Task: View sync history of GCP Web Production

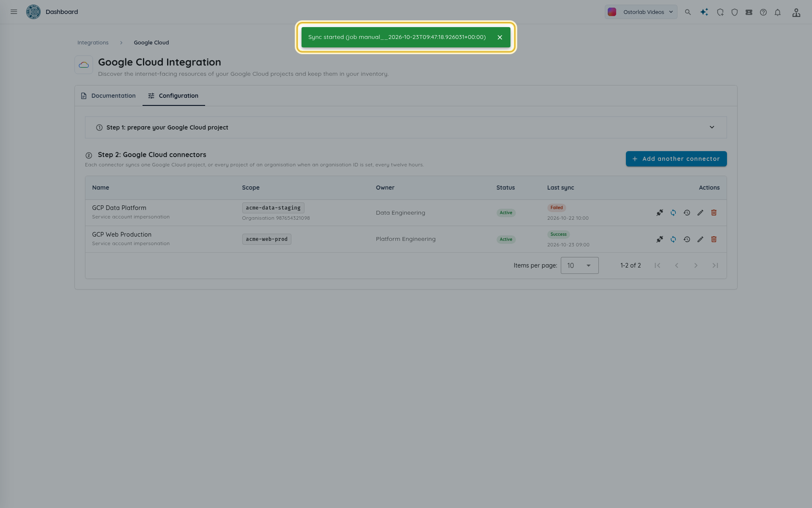Action: click(x=687, y=239)
